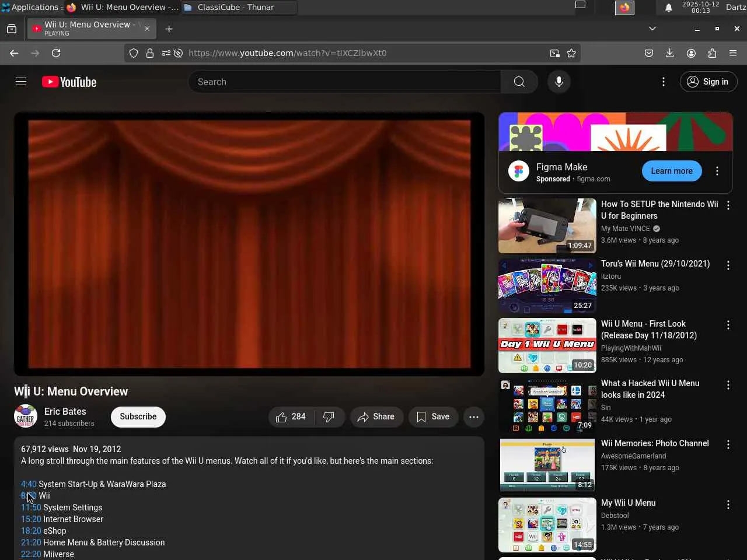Start voice search with the microphone
Image resolution: width=747 pixels, height=560 pixels.
[558, 82]
